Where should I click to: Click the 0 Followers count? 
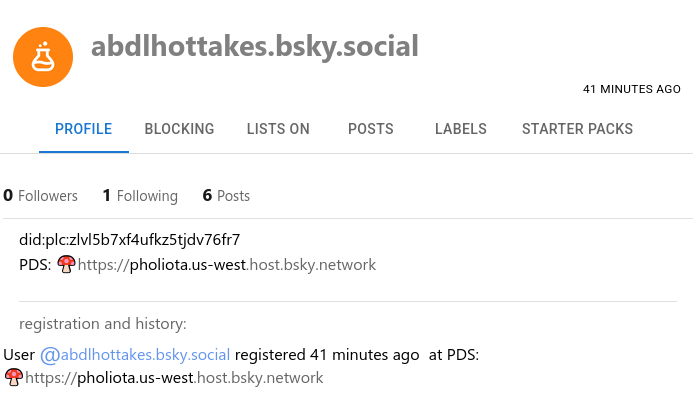(x=40, y=196)
